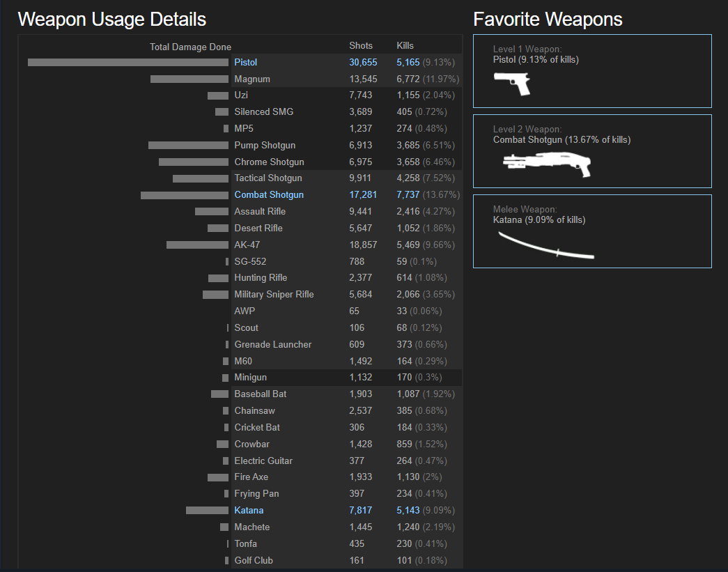Click the Kills column header
The width and height of the screenshot is (728, 572).
tap(405, 46)
